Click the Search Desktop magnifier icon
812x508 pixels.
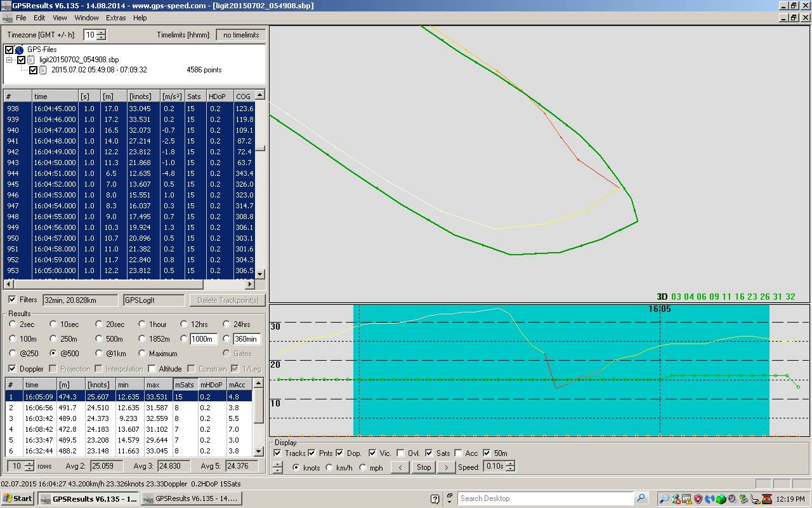click(x=641, y=498)
